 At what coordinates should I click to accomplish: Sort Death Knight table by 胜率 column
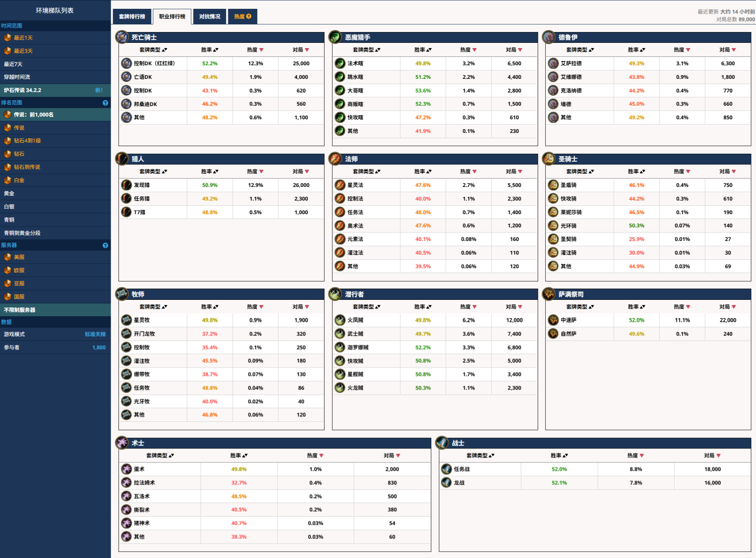coord(210,50)
